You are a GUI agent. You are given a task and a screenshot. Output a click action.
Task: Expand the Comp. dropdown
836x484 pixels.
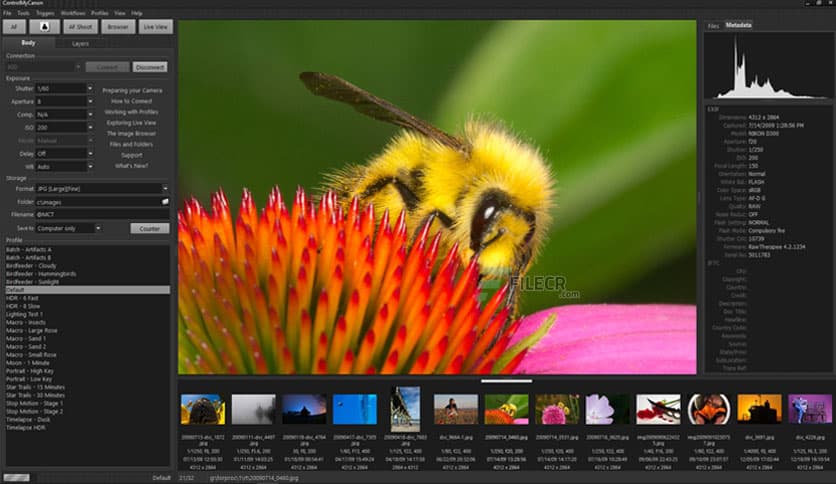90,114
